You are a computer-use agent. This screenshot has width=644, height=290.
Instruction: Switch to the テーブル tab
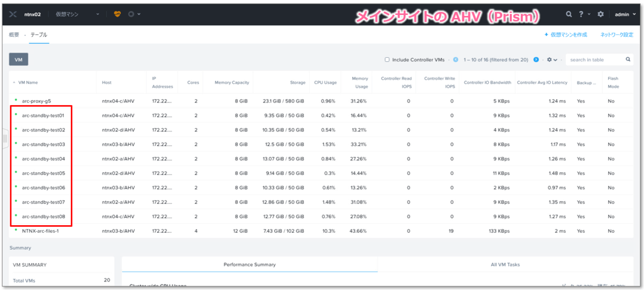pos(39,35)
